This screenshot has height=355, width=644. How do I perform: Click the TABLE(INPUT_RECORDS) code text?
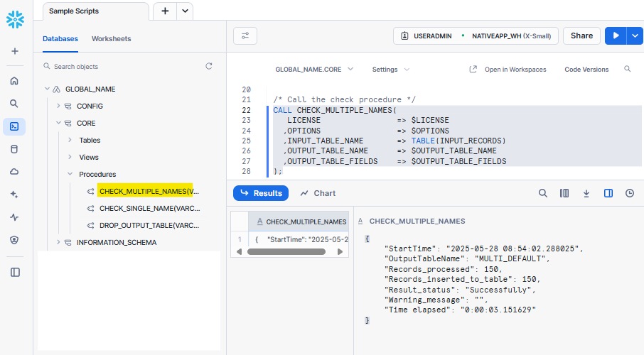(458, 141)
